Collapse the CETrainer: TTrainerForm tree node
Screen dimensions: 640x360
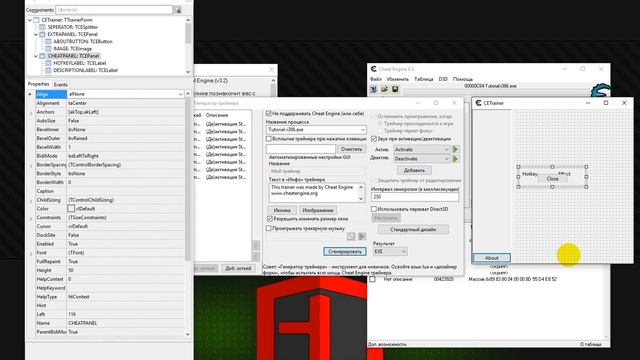[30, 20]
